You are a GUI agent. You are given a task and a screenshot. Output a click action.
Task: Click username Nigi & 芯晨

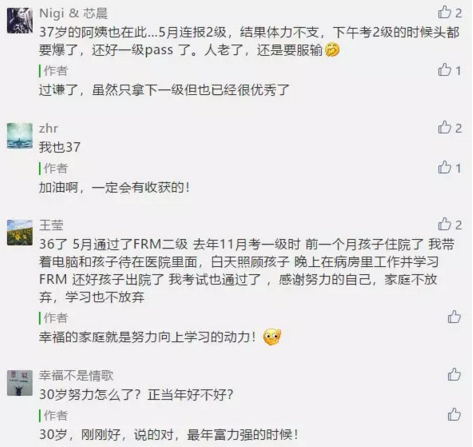(x=73, y=13)
